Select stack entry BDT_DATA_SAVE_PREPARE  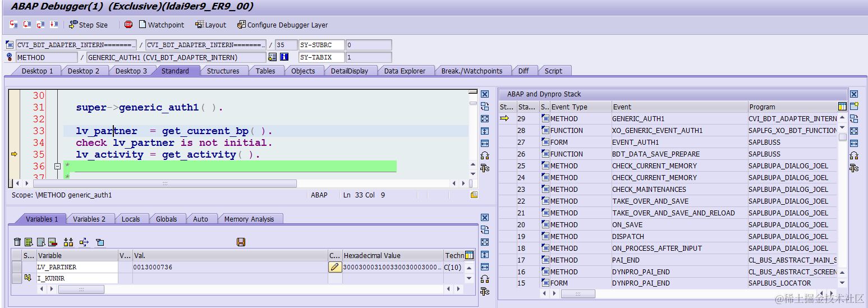pos(668,154)
